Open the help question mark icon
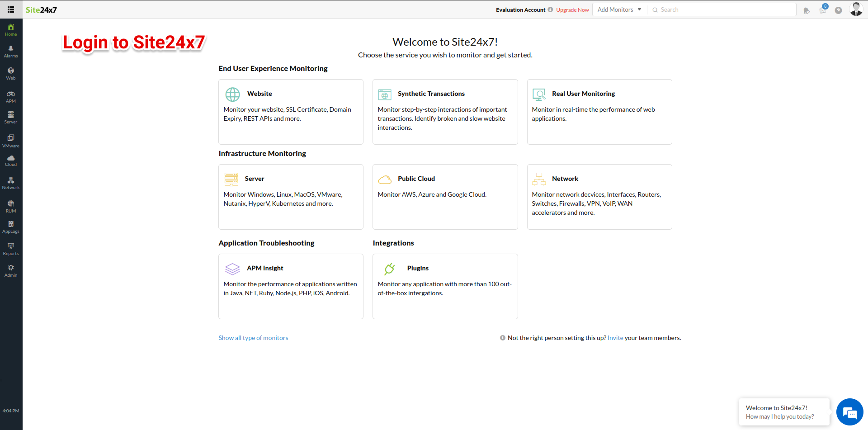868x430 pixels. pos(838,10)
